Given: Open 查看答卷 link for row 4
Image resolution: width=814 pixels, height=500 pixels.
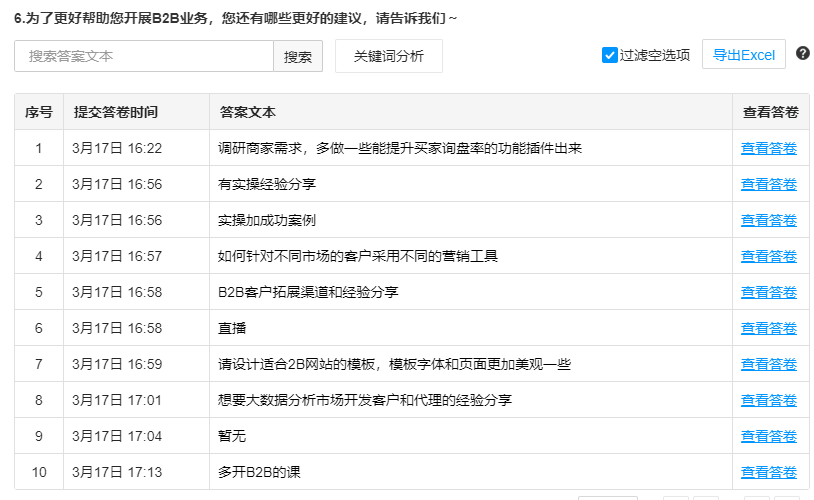Looking at the screenshot, I should click(x=769, y=256).
